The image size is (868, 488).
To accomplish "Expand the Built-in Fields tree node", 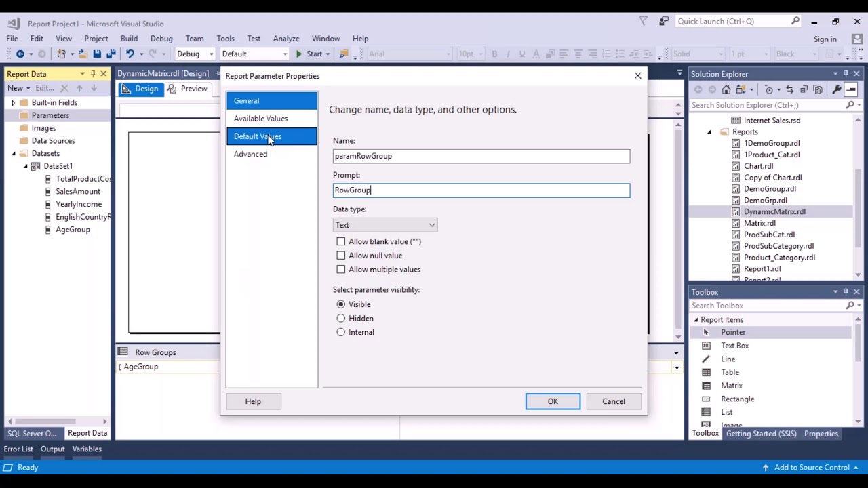I will point(13,103).
